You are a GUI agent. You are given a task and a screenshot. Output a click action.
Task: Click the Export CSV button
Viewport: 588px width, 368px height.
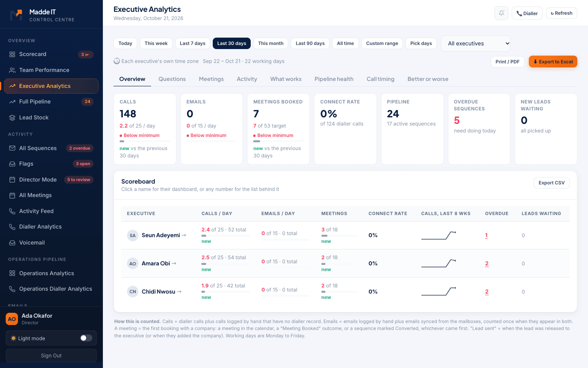[x=551, y=183]
